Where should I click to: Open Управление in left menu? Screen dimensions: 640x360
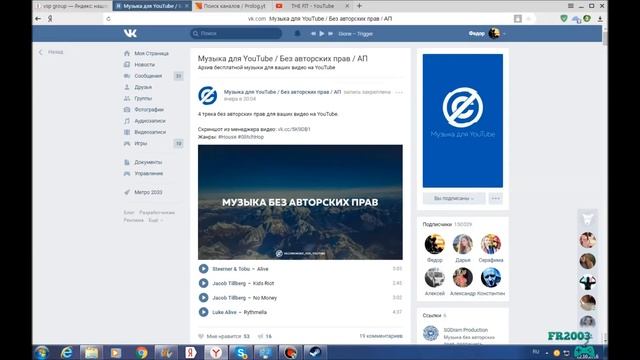pos(148,173)
